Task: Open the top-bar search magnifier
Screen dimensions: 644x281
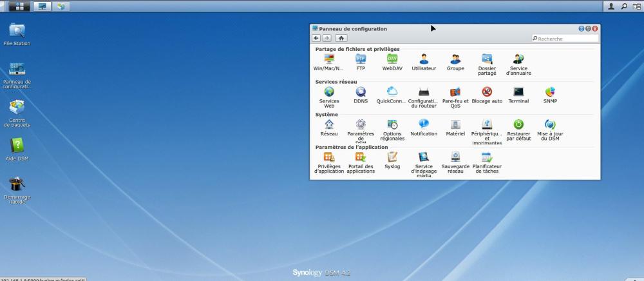Action: (x=624, y=6)
